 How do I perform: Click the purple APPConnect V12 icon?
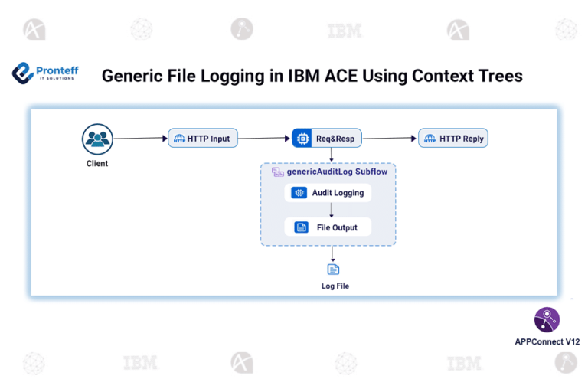tap(547, 320)
